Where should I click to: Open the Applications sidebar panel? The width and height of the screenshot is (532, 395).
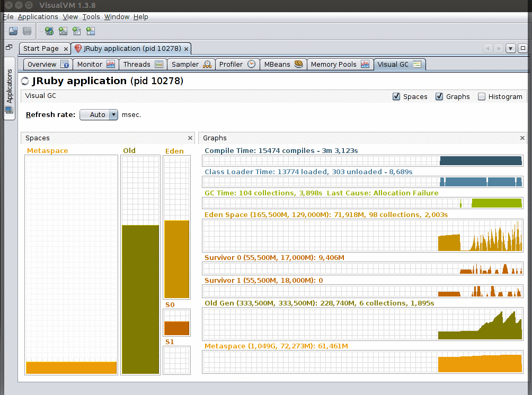click(x=9, y=89)
